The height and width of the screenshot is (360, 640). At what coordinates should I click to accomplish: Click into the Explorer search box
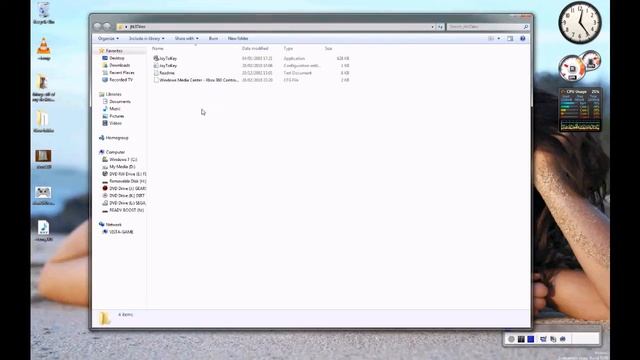[x=485, y=27]
